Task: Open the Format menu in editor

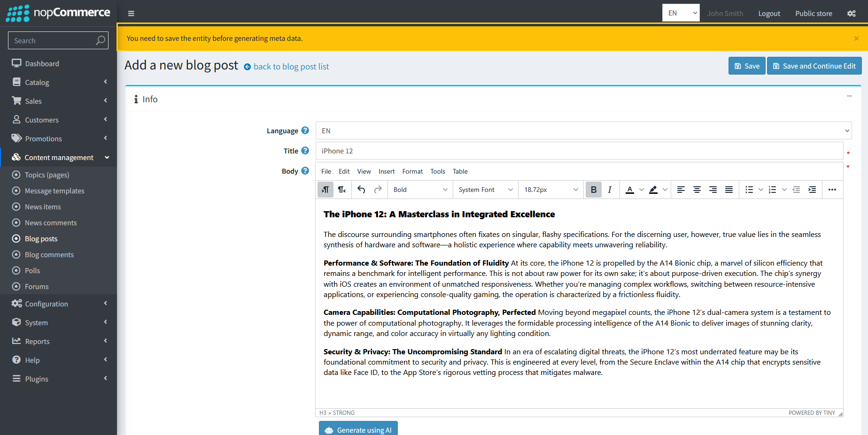Action: point(412,171)
